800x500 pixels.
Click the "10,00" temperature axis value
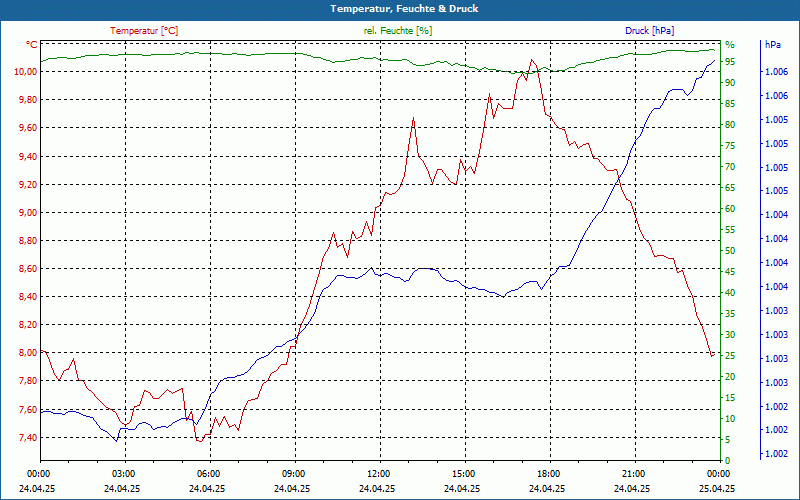tap(26, 72)
